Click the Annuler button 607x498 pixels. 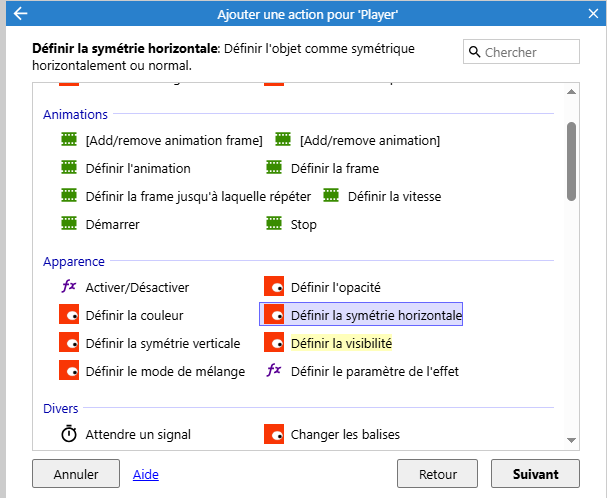pyautogui.click(x=76, y=474)
